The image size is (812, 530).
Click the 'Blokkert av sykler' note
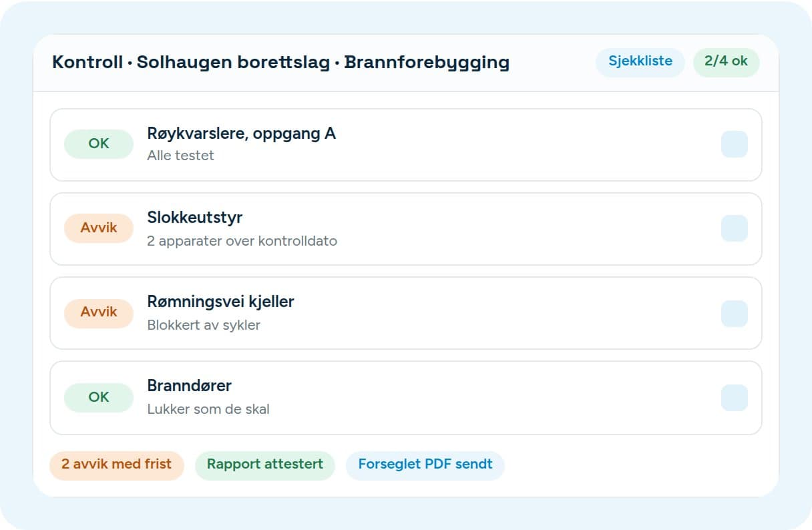pyautogui.click(x=204, y=326)
